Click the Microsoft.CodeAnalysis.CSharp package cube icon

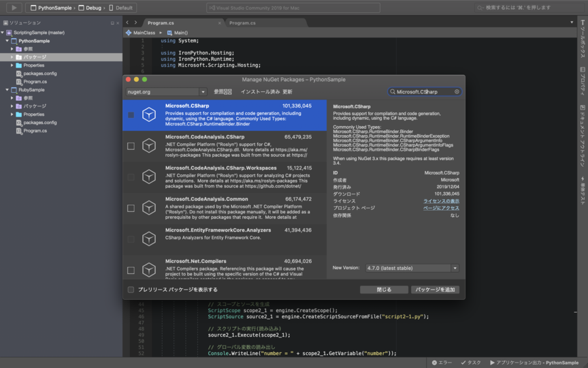[x=149, y=146]
